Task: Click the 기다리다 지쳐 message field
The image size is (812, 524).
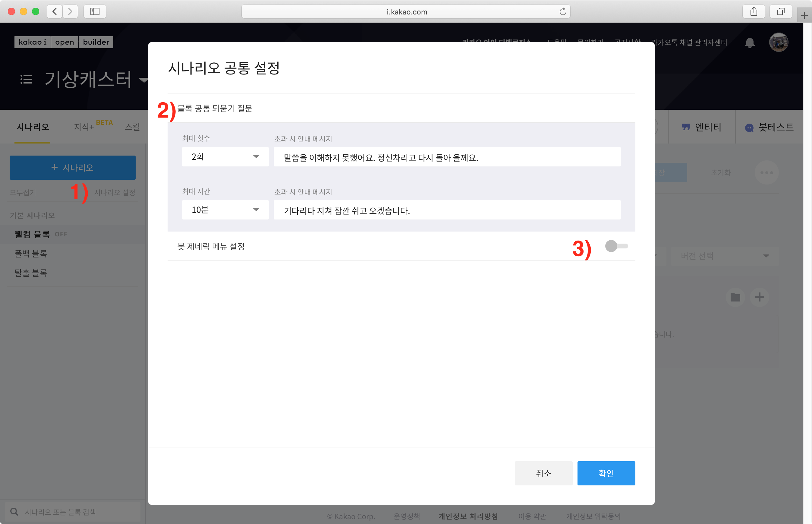Action: [x=447, y=210]
